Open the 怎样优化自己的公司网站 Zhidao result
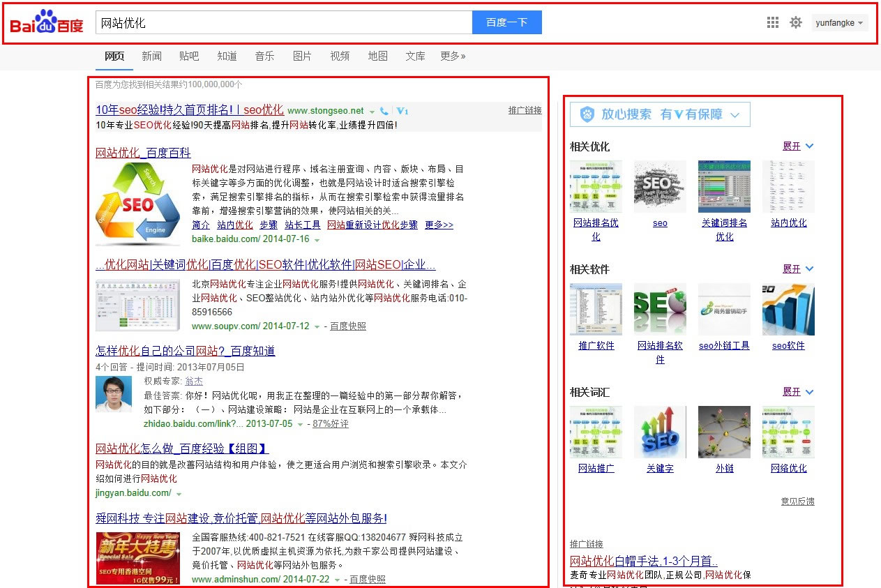The height and width of the screenshot is (588, 881). click(186, 351)
